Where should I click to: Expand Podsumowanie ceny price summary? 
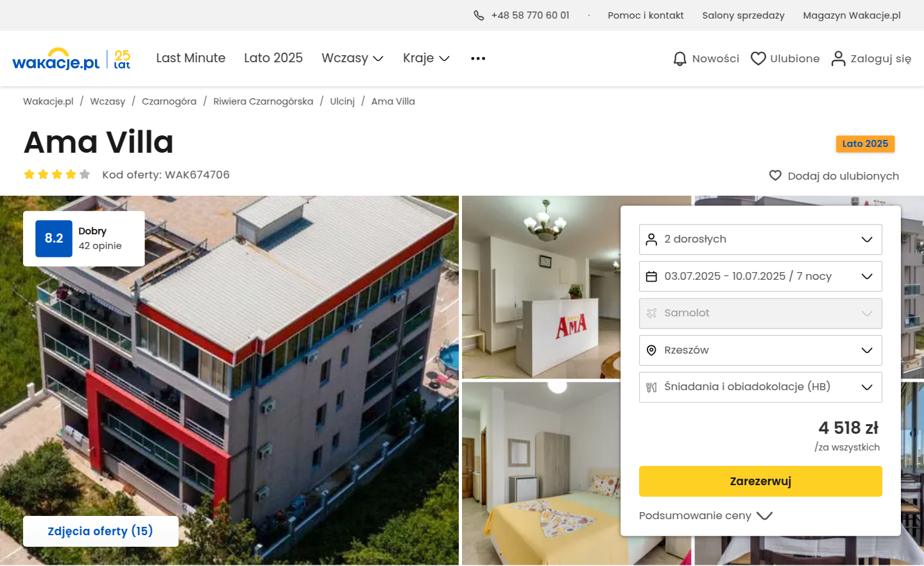coord(706,515)
